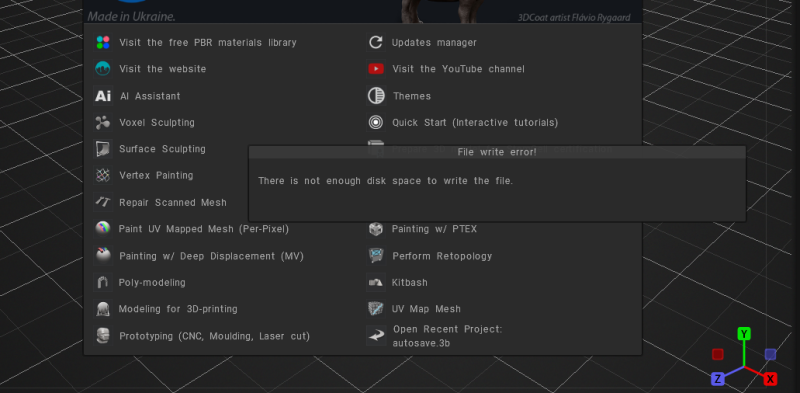The width and height of the screenshot is (800, 393).
Task: Launch the AI Assistant entry
Action: [x=150, y=96]
